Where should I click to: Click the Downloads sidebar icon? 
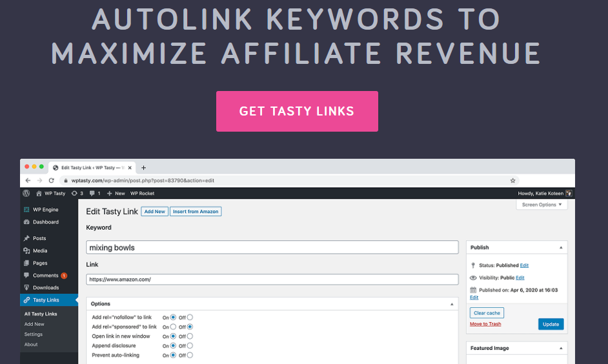(x=26, y=288)
